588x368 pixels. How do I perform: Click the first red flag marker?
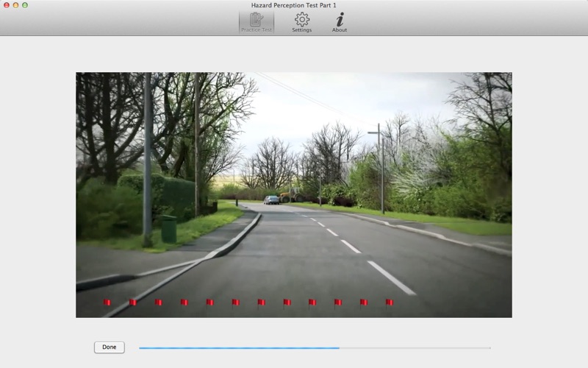pyautogui.click(x=107, y=302)
